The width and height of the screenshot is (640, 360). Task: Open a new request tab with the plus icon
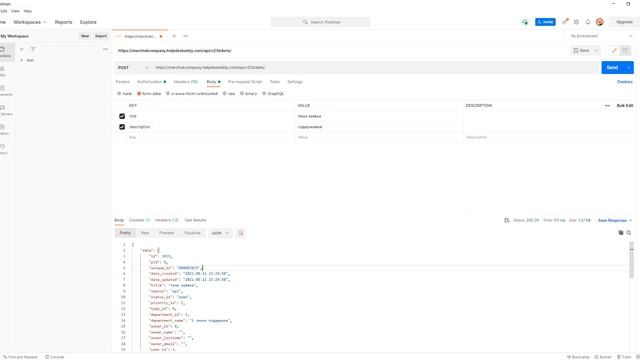tap(174, 36)
